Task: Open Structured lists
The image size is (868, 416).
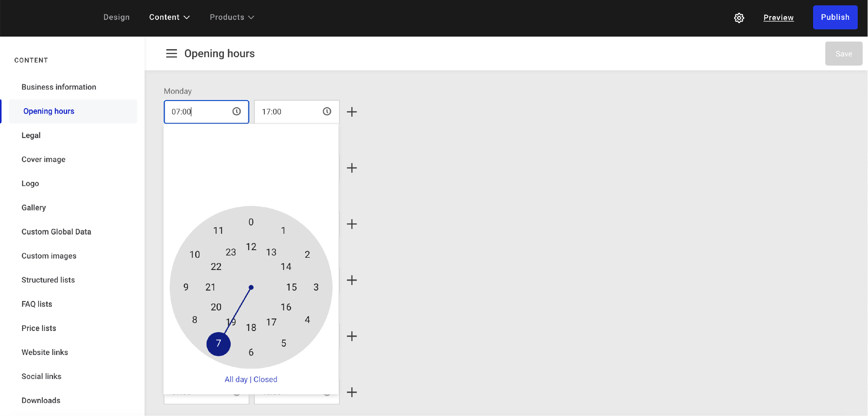Action: tap(48, 280)
